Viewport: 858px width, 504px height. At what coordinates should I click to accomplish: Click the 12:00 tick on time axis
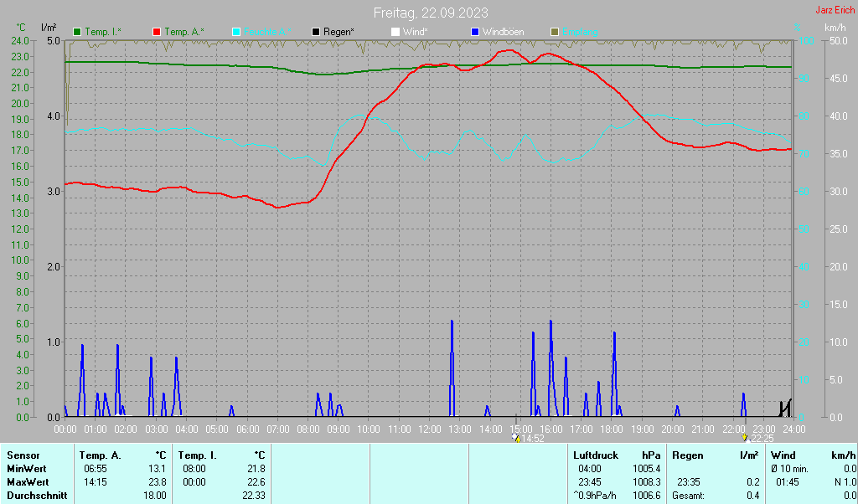point(429,429)
